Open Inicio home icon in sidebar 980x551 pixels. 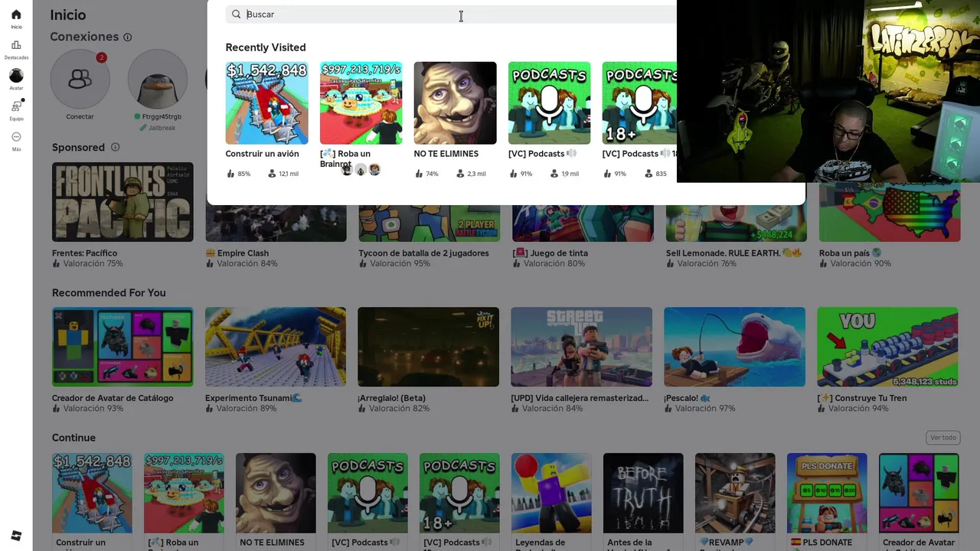[x=16, y=15]
